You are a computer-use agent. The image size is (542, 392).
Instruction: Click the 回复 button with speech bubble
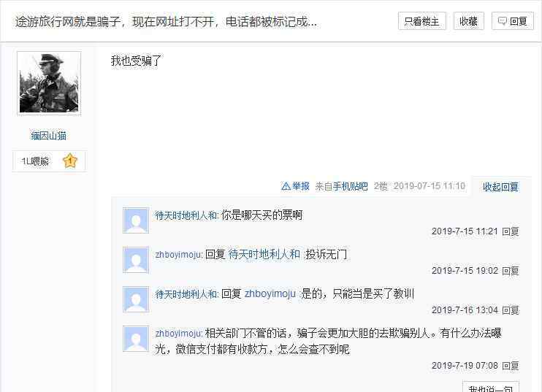(x=513, y=21)
